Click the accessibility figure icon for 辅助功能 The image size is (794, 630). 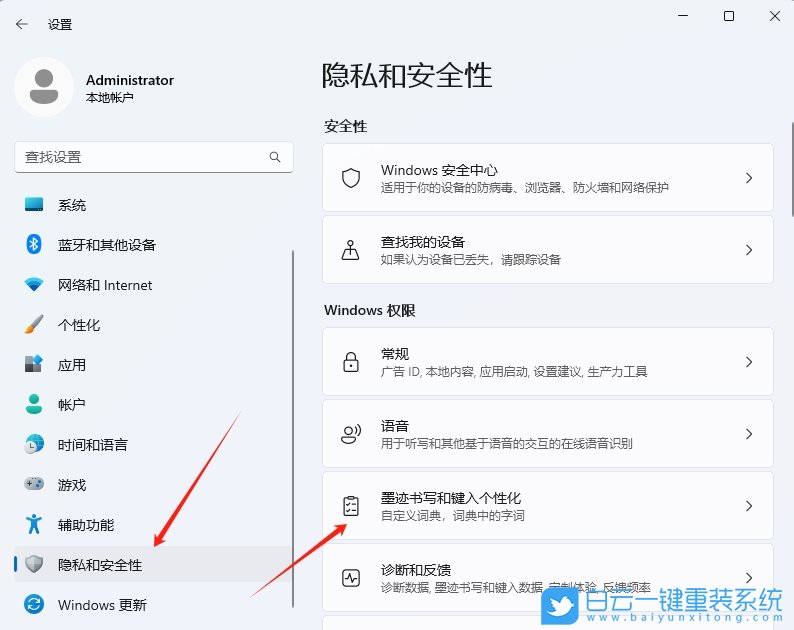pyautogui.click(x=34, y=524)
